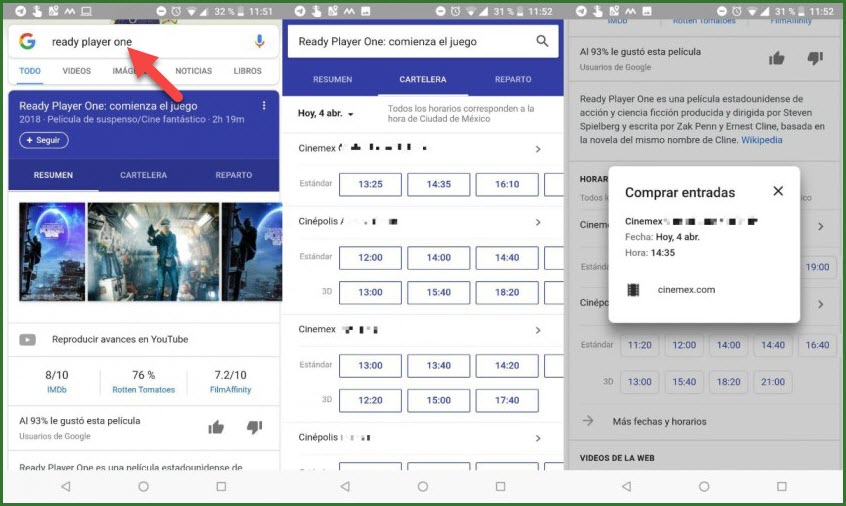Dislike the movie with thumbs down, left screen
The height and width of the screenshot is (506, 846).
point(254,427)
